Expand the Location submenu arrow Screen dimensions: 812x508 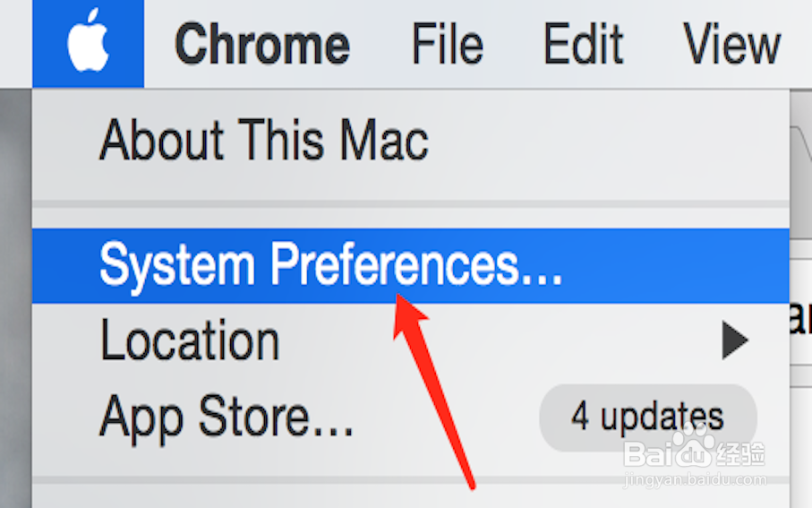point(735,340)
